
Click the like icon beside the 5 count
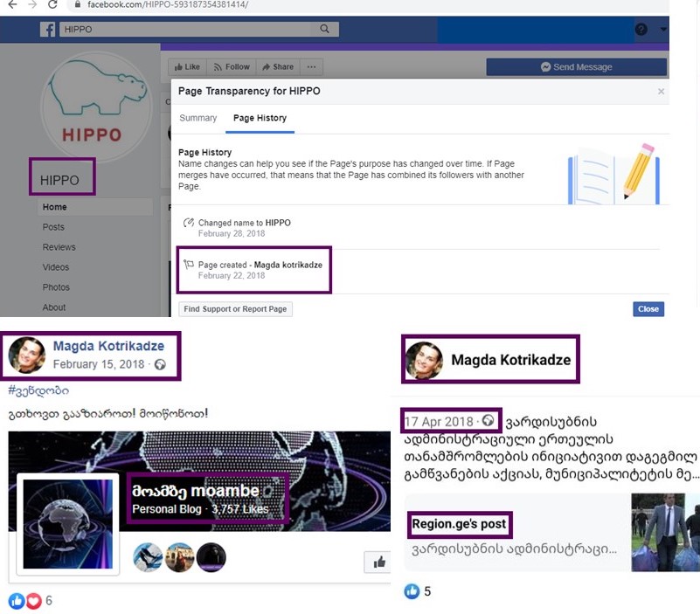tap(412, 591)
